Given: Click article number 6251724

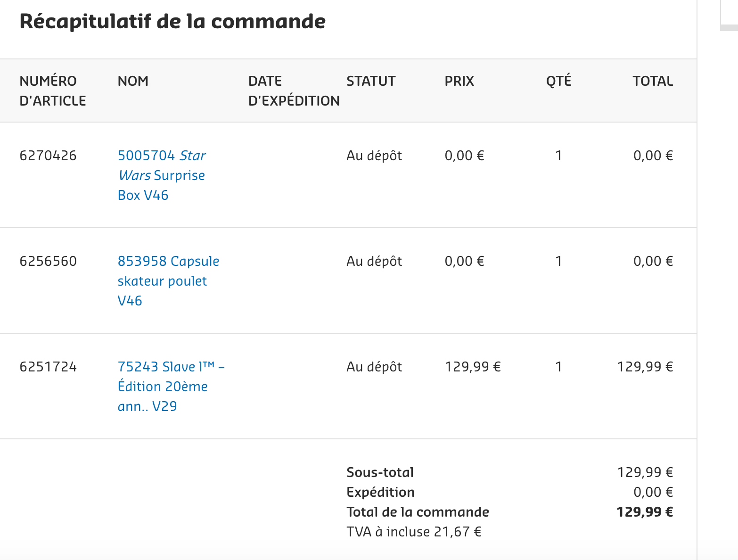Looking at the screenshot, I should point(48,367).
